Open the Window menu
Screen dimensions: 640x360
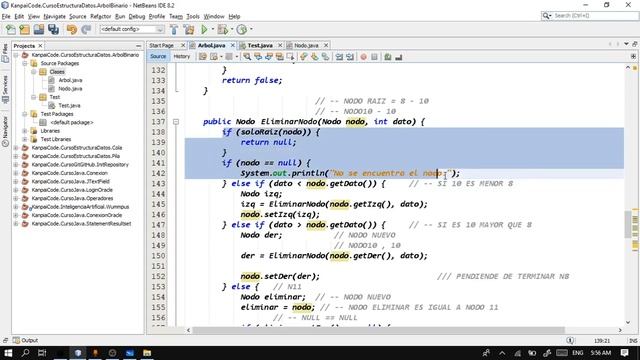pyautogui.click(x=214, y=16)
